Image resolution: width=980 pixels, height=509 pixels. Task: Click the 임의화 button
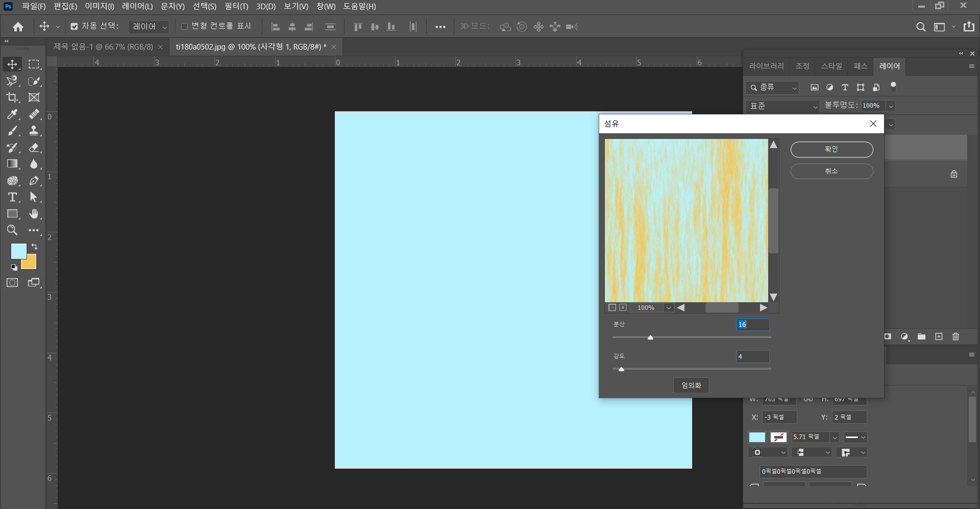tap(691, 385)
